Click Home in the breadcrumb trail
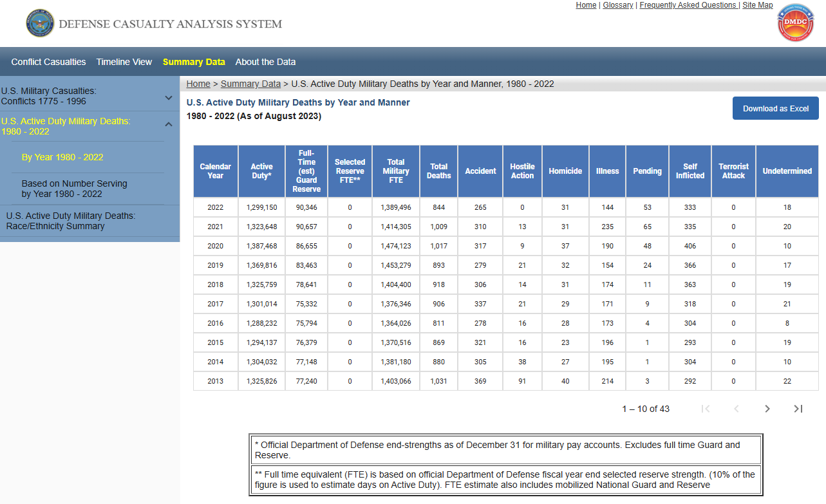This screenshot has height=504, width=826. coord(198,84)
